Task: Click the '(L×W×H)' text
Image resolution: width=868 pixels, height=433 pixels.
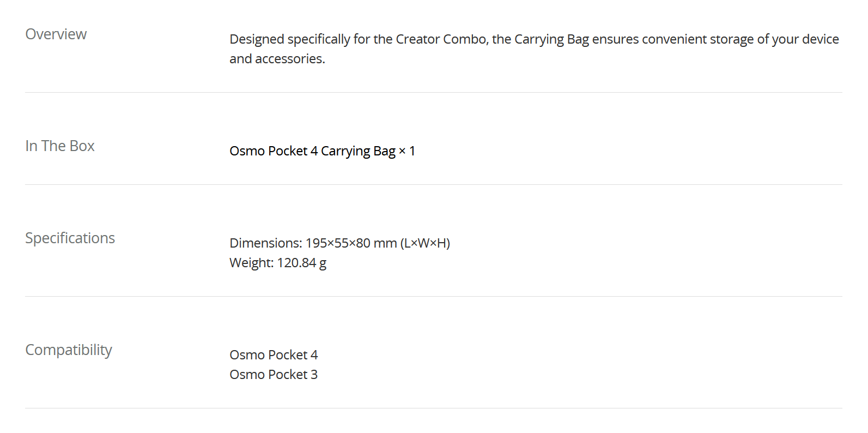Action: pos(426,243)
